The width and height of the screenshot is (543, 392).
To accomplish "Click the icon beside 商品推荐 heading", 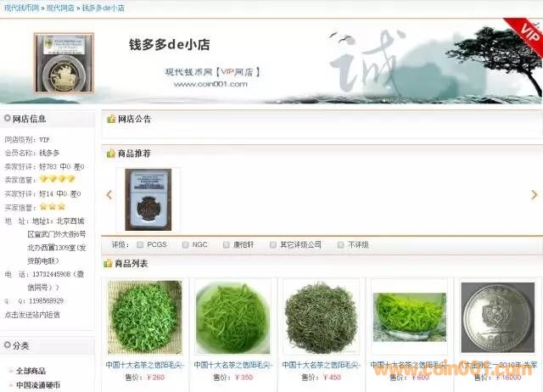I will pyautogui.click(x=111, y=154).
